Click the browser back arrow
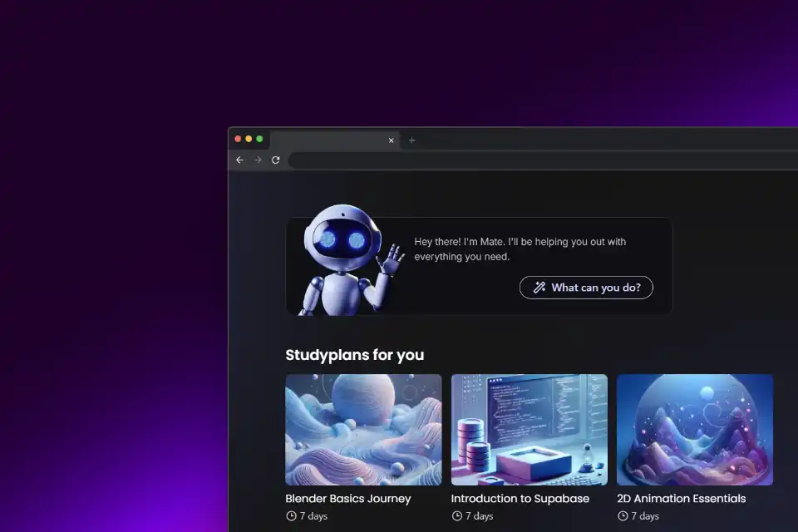Image resolution: width=798 pixels, height=532 pixels. coord(239,160)
